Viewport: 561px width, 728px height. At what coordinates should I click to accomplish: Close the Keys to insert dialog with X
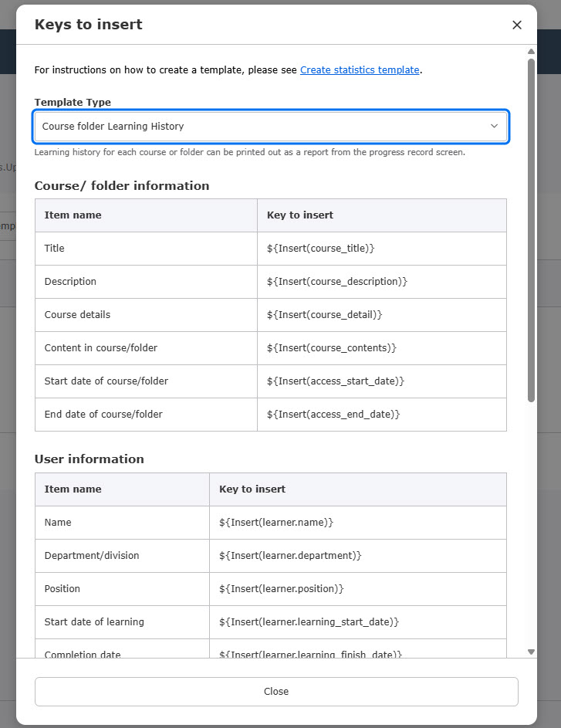[517, 25]
